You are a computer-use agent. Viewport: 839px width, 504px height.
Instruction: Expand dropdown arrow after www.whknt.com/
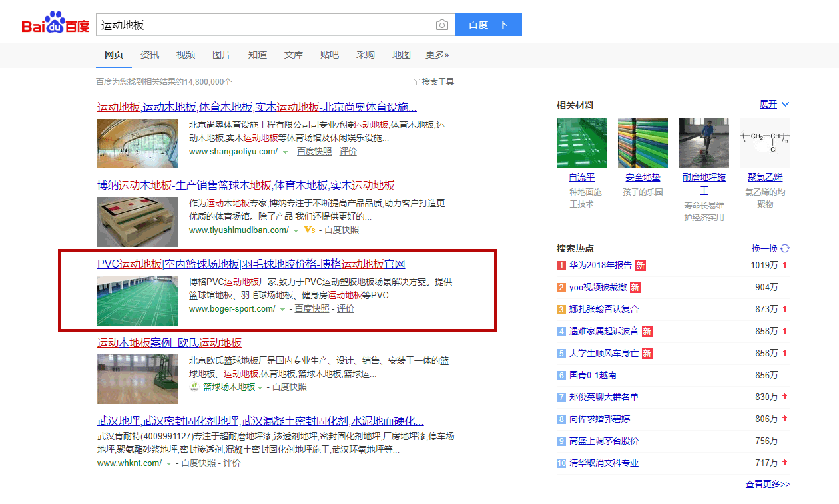[168, 464]
